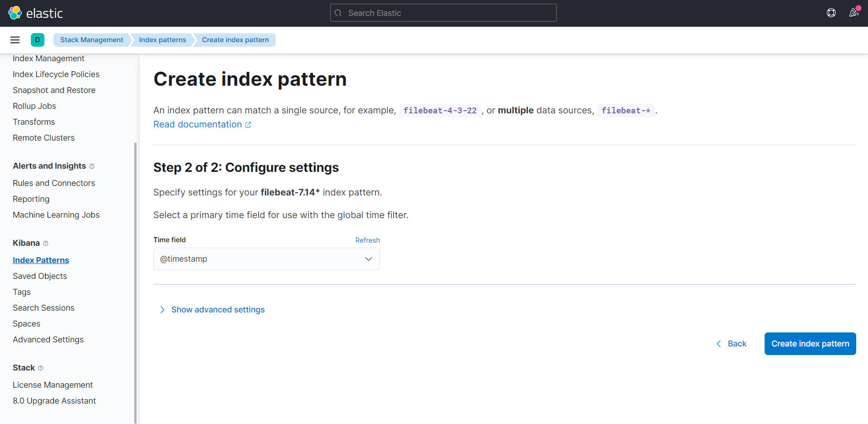Focus the Search Elastic field

[x=444, y=13]
